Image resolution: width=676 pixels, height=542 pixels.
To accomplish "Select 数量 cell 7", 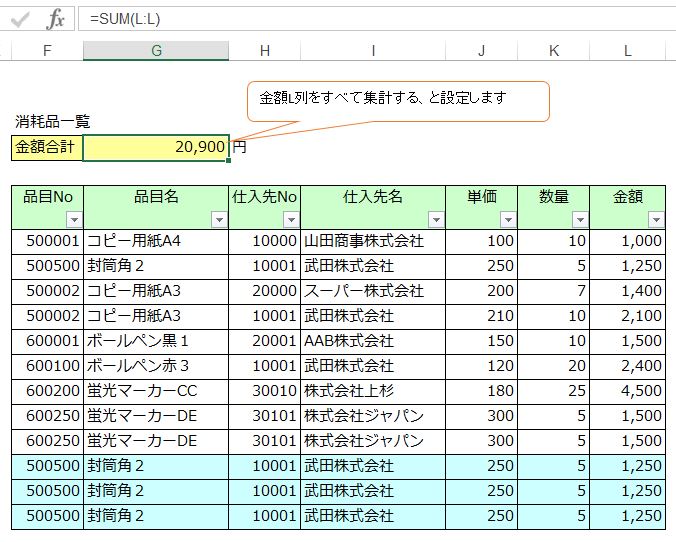I will coord(554,291).
